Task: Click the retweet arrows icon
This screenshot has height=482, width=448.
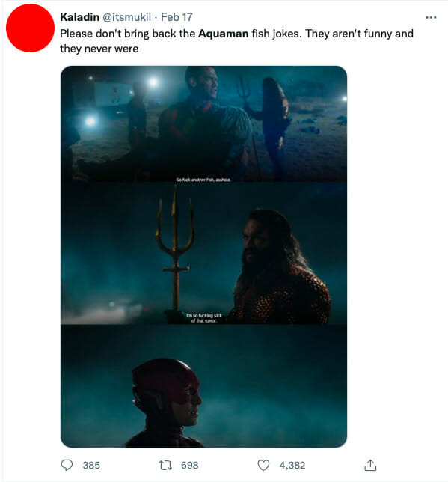Action: click(165, 465)
